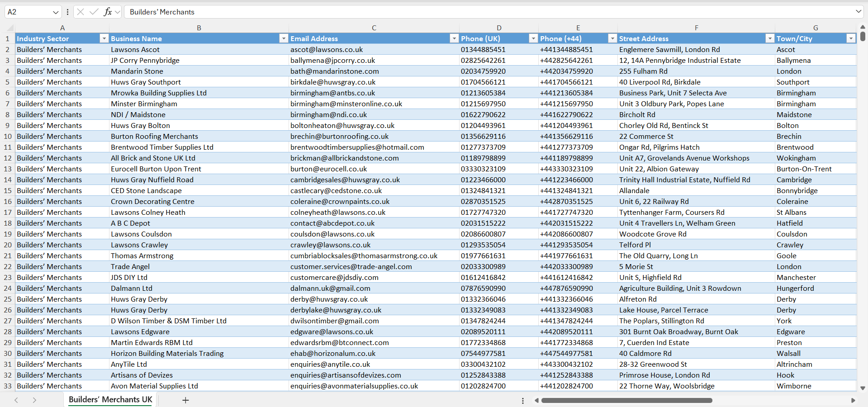Open the Name Box dropdown
The width and height of the screenshot is (868, 407).
56,12
